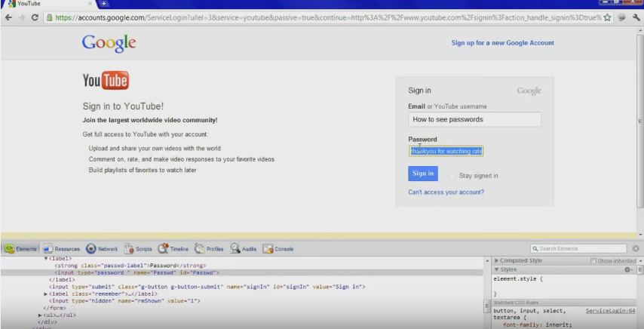
Task: Click the Google logo
Action: coord(109,44)
